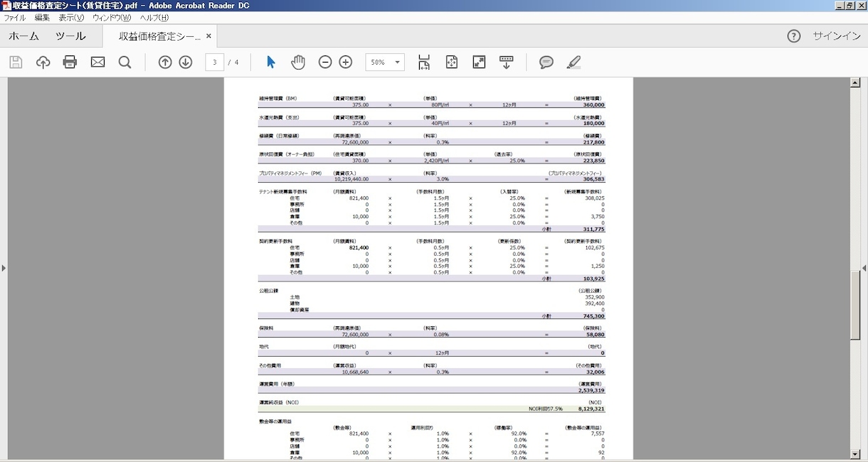Go to previous page arrow
Screen dimensions: 868x462
click(165, 63)
